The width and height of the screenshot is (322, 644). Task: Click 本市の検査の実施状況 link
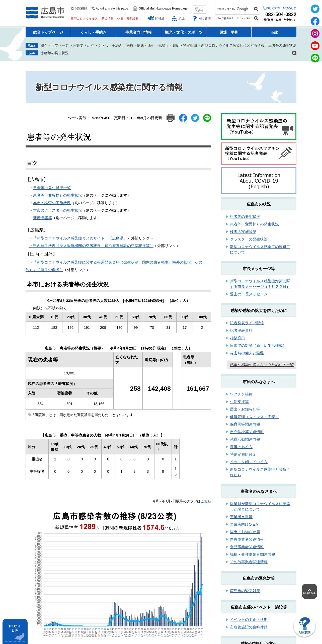pyautogui.click(x=52, y=203)
